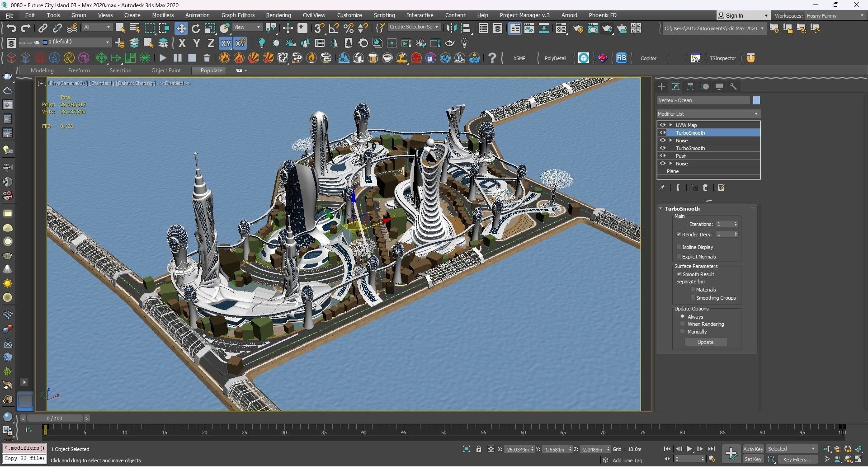
Task: Toggle the Render Iters checkbox
Action: pyautogui.click(x=679, y=234)
